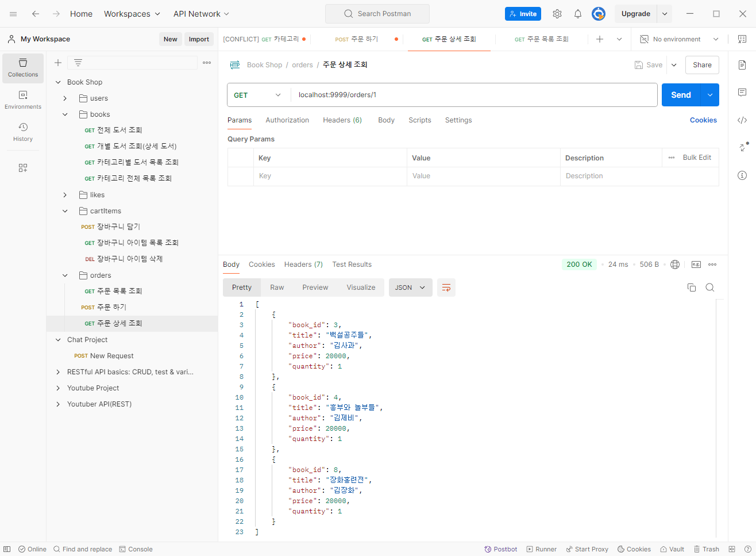Viewport: 756px width, 556px height.
Task: Click the Send button
Action: click(x=681, y=95)
